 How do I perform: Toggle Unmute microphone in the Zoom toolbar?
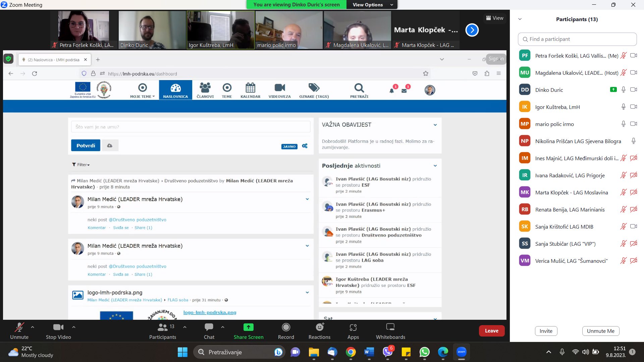19,327
